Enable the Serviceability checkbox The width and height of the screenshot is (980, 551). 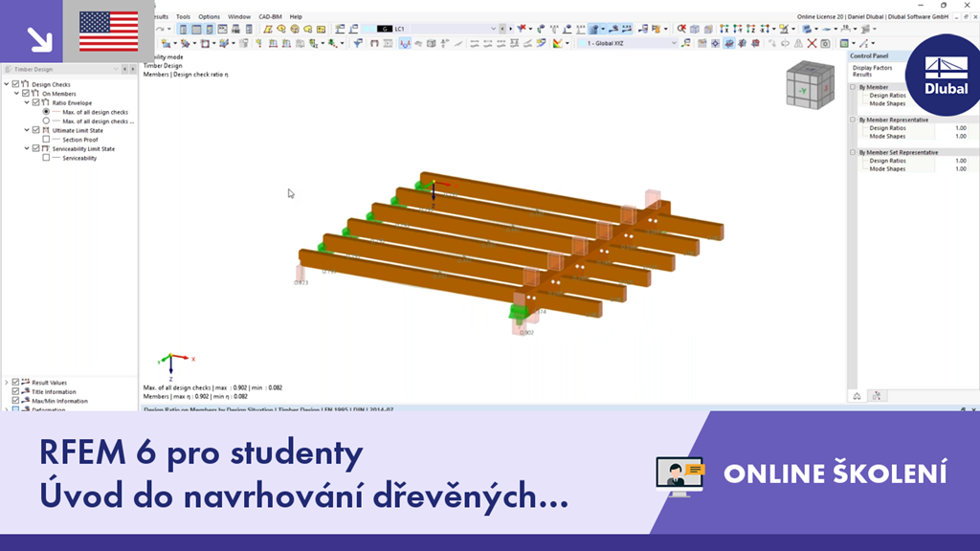coord(46,158)
